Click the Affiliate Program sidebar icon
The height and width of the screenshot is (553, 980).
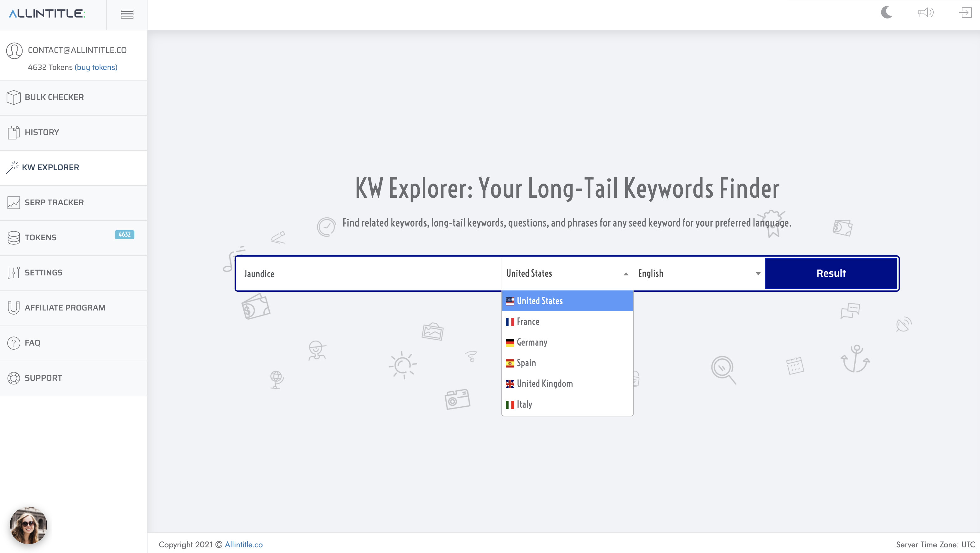pos(13,308)
